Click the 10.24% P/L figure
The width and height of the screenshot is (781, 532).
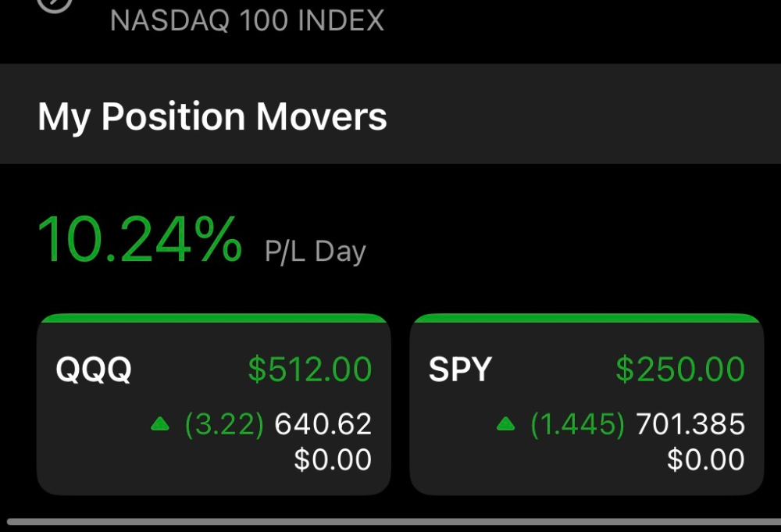(140, 239)
